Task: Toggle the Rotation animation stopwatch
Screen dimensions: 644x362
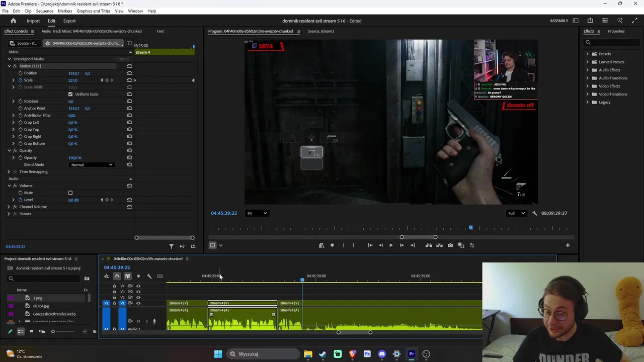Action: [x=21, y=102]
